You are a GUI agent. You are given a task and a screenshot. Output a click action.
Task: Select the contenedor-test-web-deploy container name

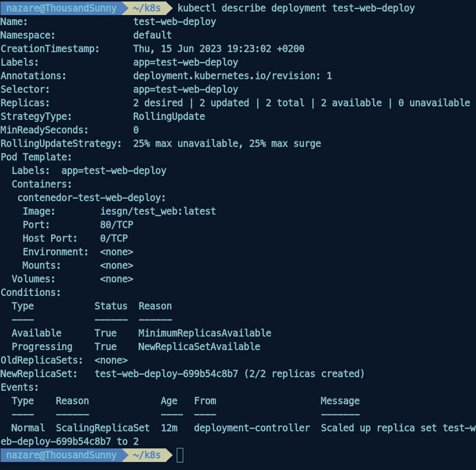point(91,198)
